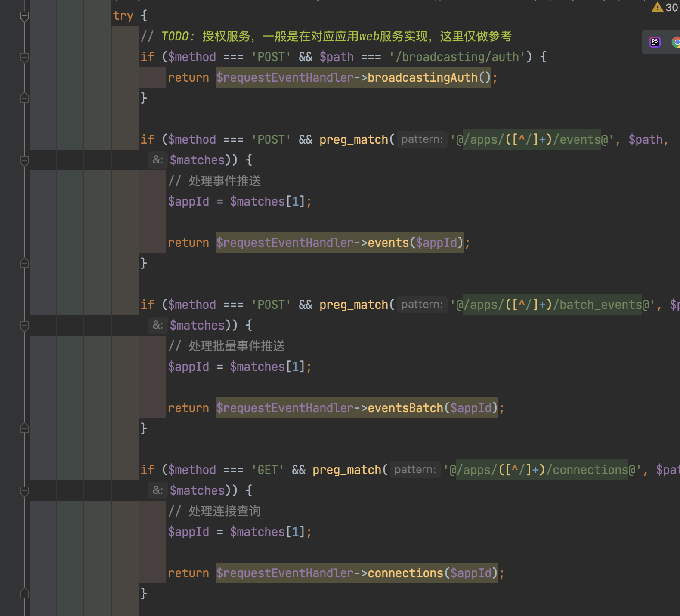
Task: Click the return keyword before ->events($appId)
Action: point(189,243)
